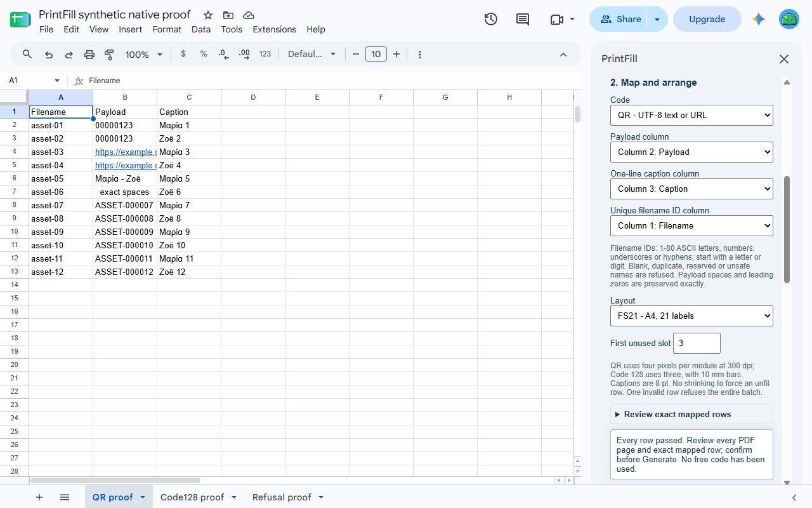The height and width of the screenshot is (508, 812).
Task: Click the Share button
Action: coord(619,19)
